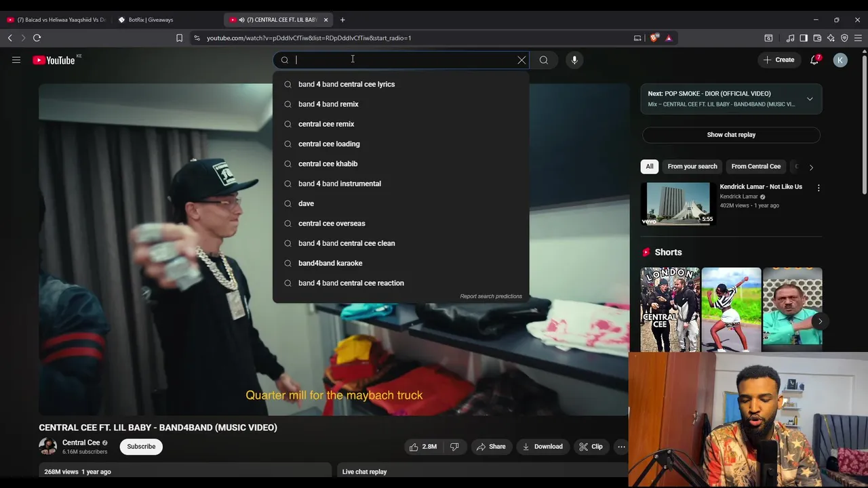Go back in browser history
The width and height of the screenshot is (868, 488).
tap(10, 38)
